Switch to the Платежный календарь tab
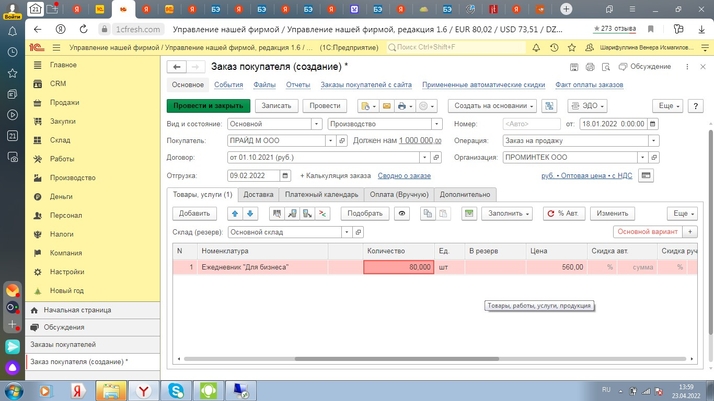 coord(321,195)
